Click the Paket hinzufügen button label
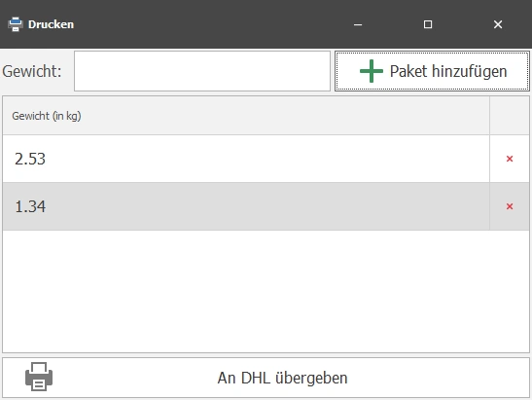 click(448, 71)
